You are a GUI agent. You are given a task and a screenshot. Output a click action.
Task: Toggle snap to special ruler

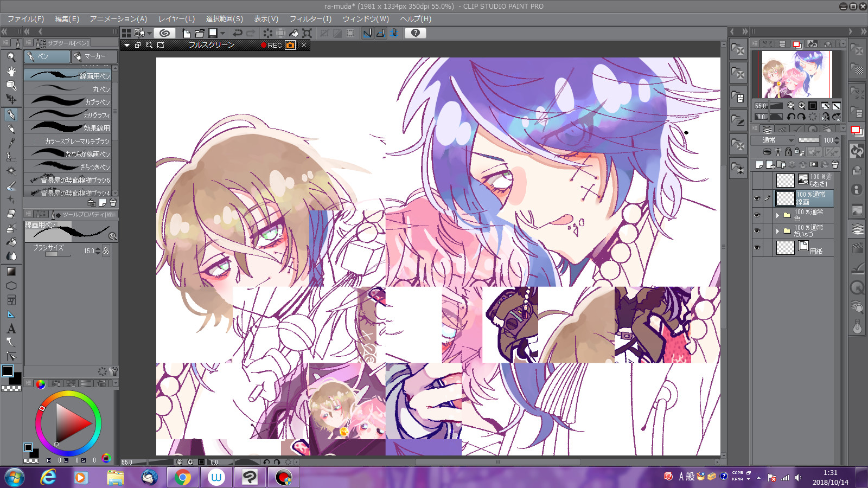380,33
